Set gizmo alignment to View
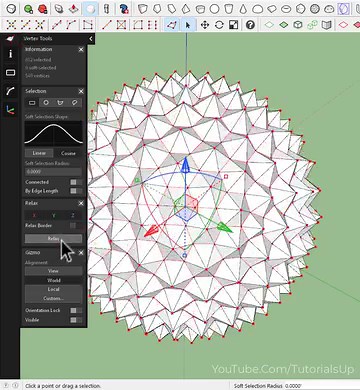This screenshot has height=390, width=360. pyautogui.click(x=53, y=271)
